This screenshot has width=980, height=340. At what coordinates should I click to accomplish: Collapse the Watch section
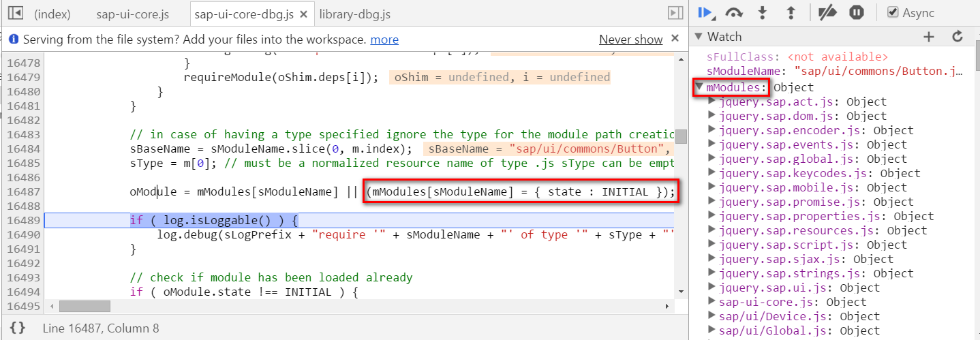(699, 37)
